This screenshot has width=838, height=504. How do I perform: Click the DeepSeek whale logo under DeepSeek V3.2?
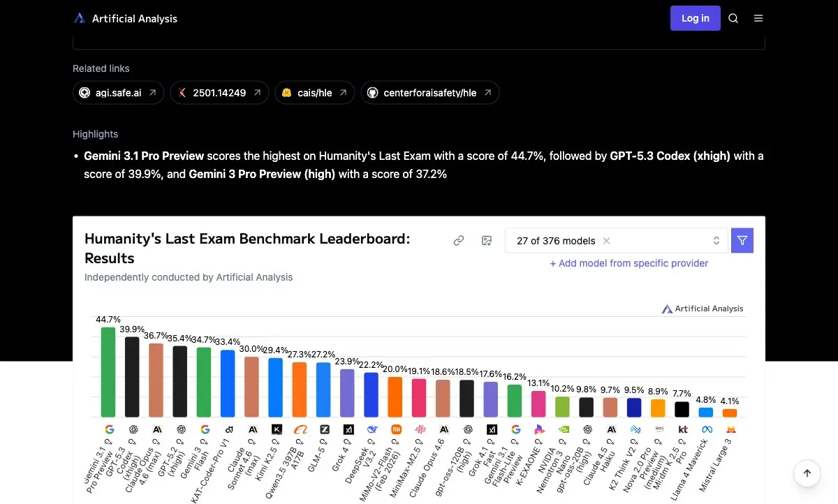click(x=371, y=429)
